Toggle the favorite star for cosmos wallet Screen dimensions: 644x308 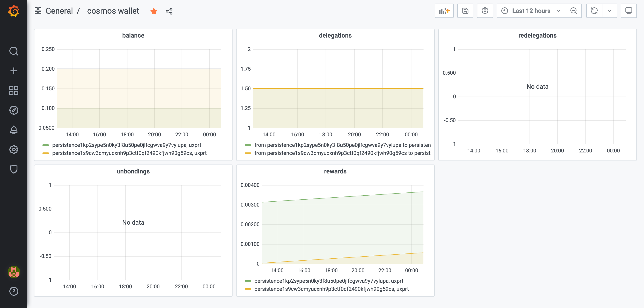(x=154, y=11)
